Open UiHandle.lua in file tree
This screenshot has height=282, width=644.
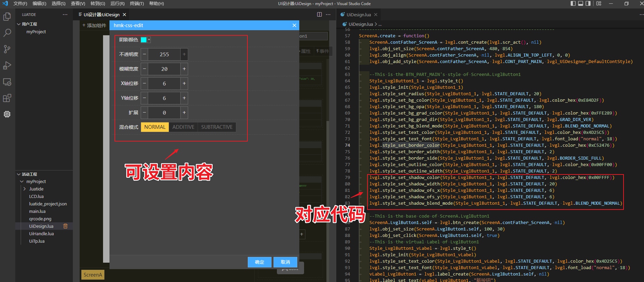tap(41, 234)
